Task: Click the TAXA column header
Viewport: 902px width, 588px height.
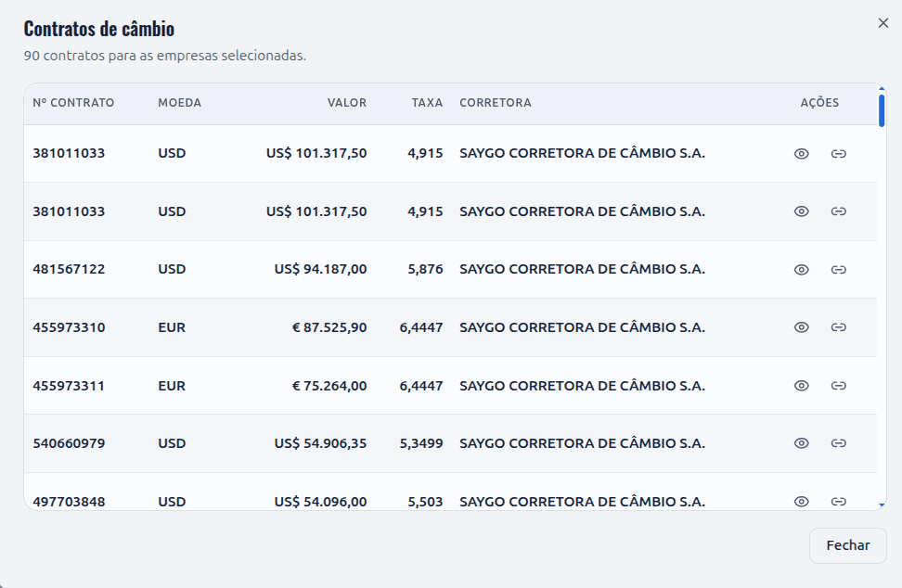Action: click(x=427, y=103)
